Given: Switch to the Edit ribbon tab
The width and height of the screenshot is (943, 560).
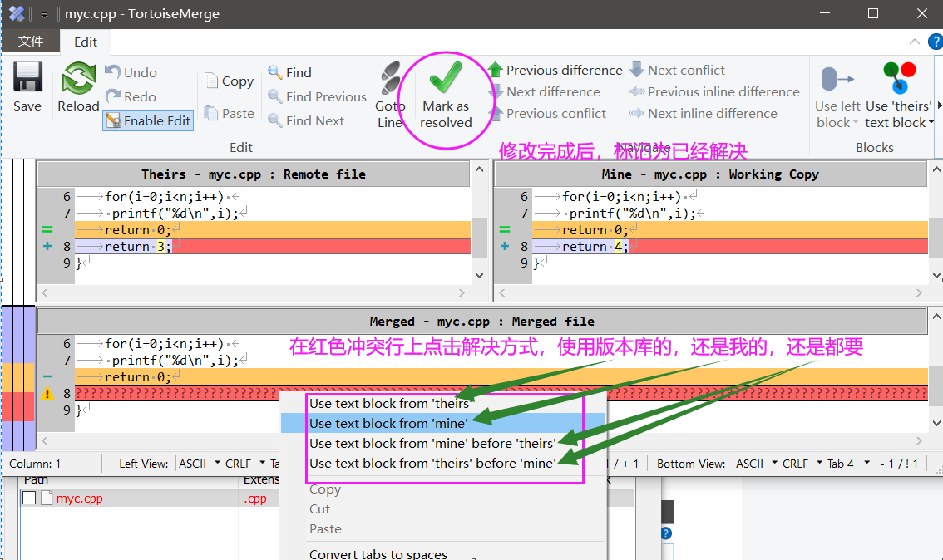Looking at the screenshot, I should tap(86, 42).
